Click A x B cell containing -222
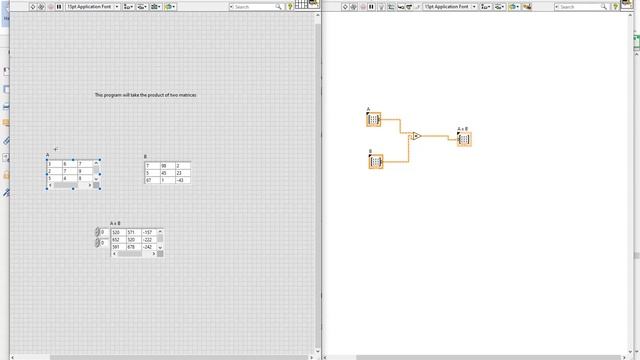 [149, 239]
